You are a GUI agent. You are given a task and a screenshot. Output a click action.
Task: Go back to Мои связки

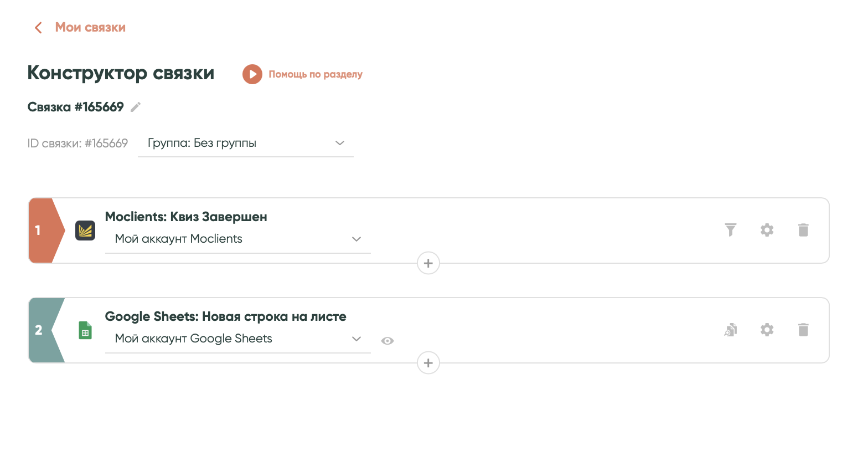point(80,28)
